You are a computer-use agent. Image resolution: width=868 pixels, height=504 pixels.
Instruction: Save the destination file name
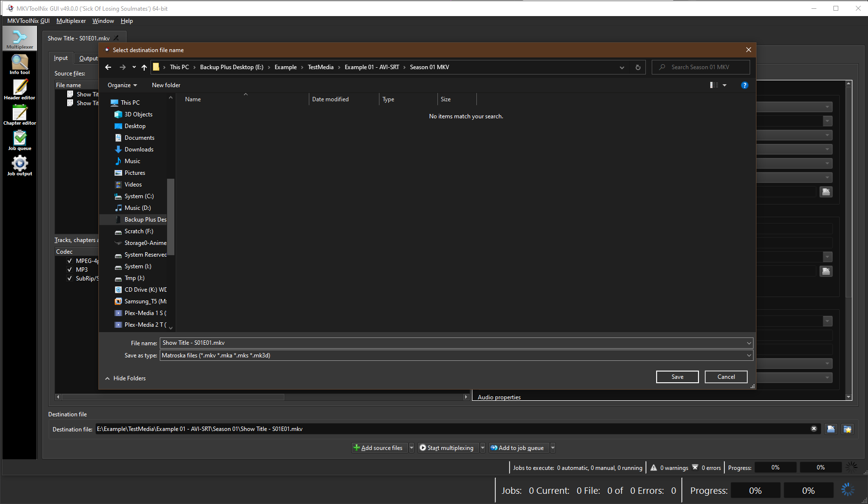point(677,376)
